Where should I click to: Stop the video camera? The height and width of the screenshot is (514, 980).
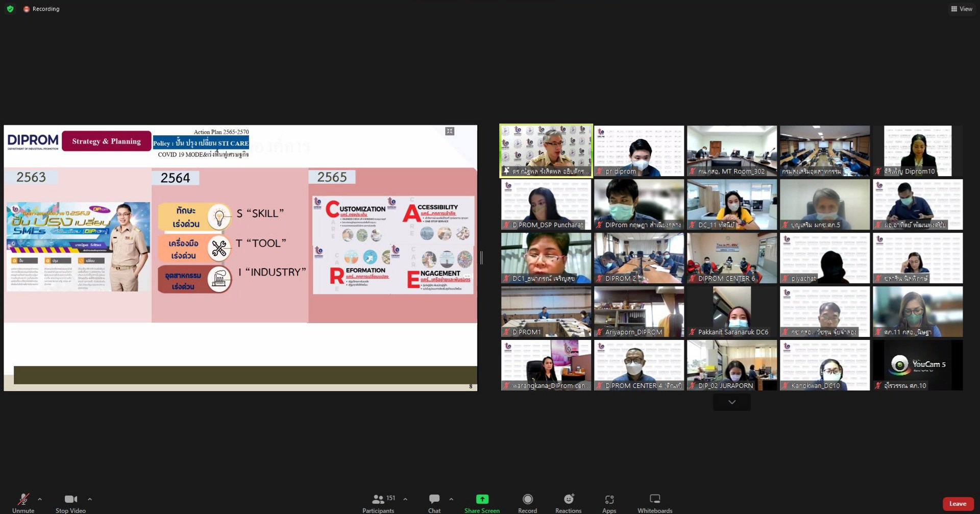point(70,503)
